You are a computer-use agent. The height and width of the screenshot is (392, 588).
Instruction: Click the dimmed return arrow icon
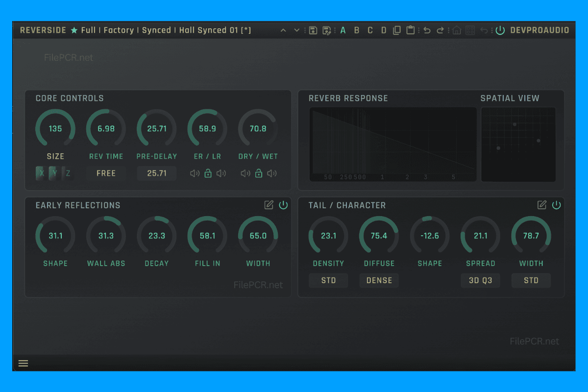484,30
